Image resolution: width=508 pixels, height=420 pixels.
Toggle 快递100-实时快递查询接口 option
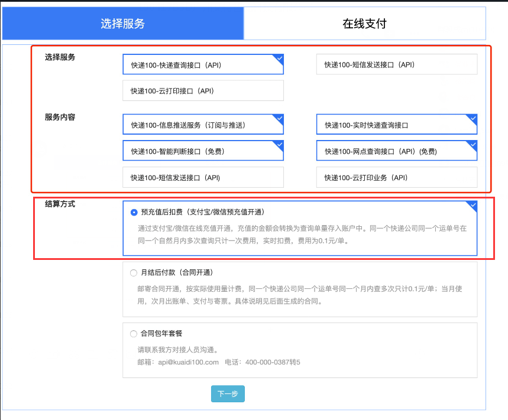click(x=396, y=125)
